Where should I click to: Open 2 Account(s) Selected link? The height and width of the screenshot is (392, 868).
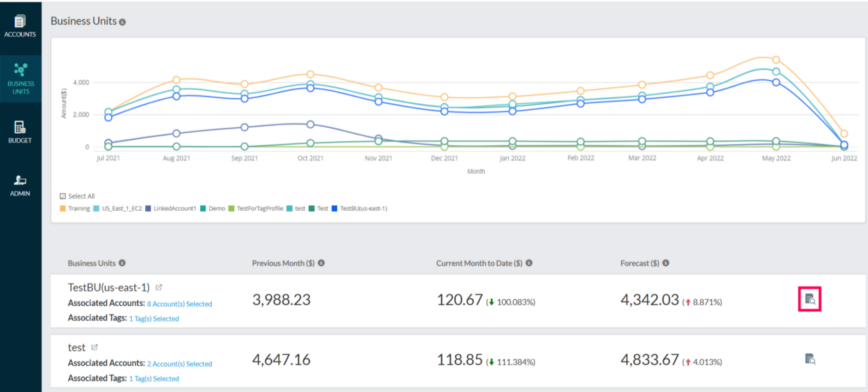click(x=179, y=364)
